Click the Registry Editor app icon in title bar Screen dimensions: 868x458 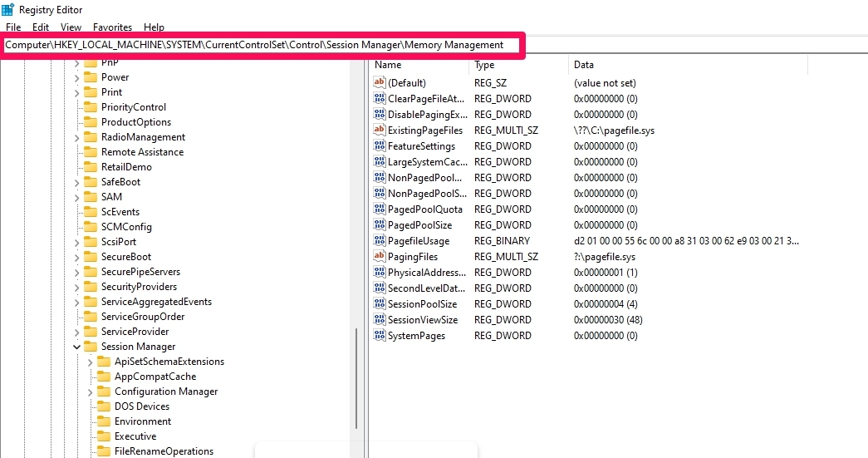point(7,10)
